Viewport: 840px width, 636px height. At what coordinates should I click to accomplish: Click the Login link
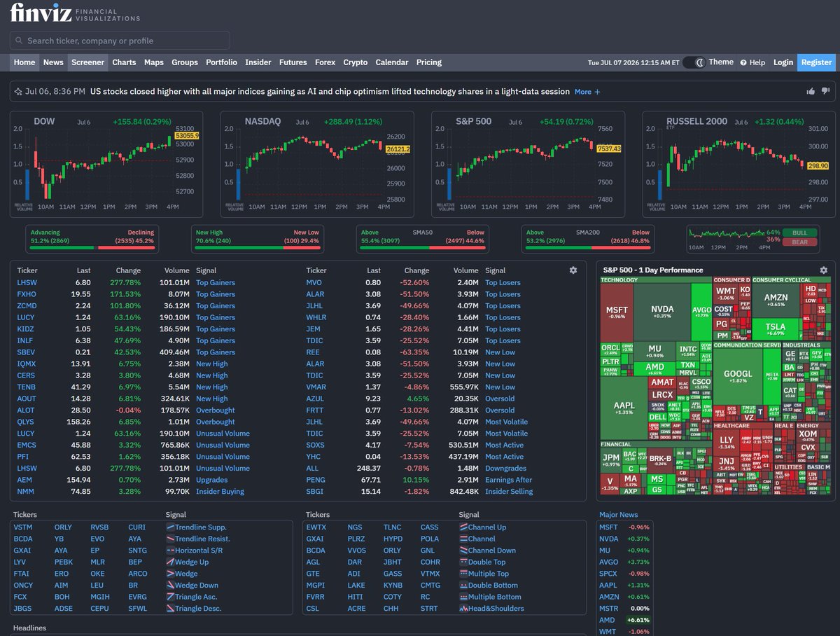pos(783,62)
